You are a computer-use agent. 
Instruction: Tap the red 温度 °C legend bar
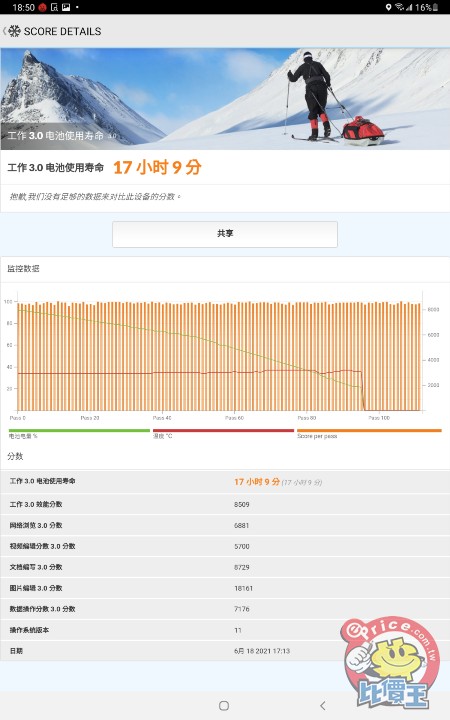click(223, 431)
